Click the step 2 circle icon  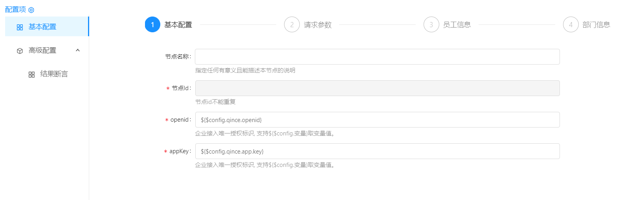click(292, 24)
